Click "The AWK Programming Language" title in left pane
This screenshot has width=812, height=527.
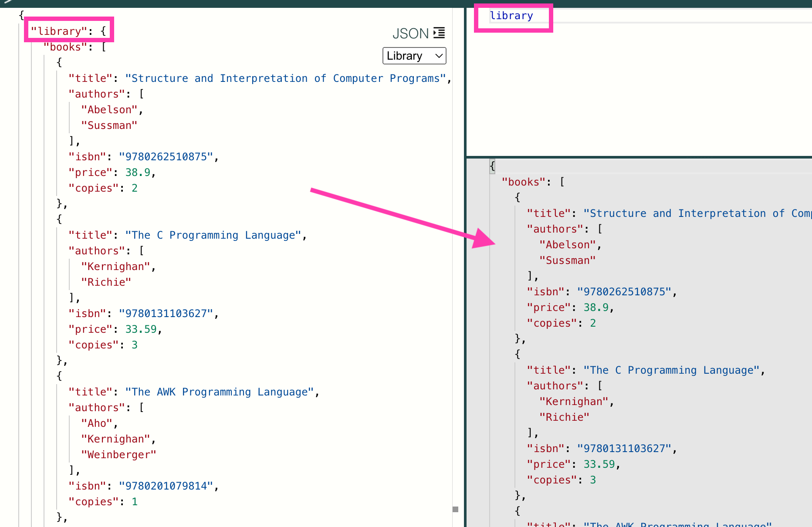click(x=220, y=392)
